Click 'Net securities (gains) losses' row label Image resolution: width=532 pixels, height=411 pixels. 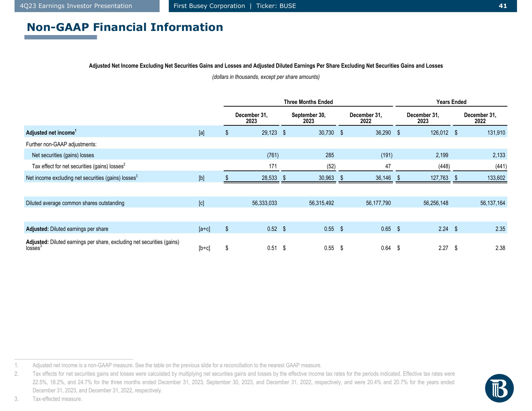[x=63, y=155]
